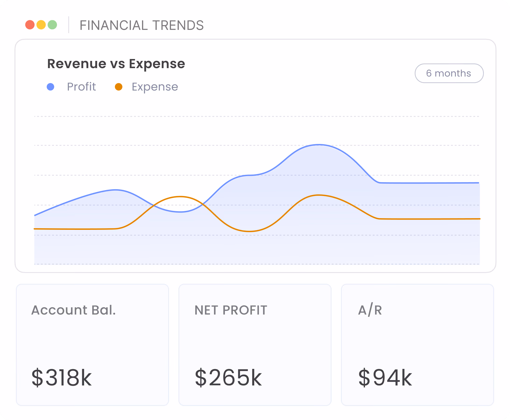
Task: Select the $265k net profit value
Action: pyautogui.click(x=228, y=378)
